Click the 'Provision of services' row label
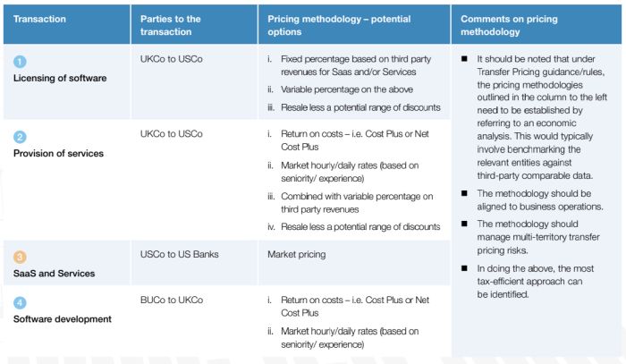 [x=58, y=153]
